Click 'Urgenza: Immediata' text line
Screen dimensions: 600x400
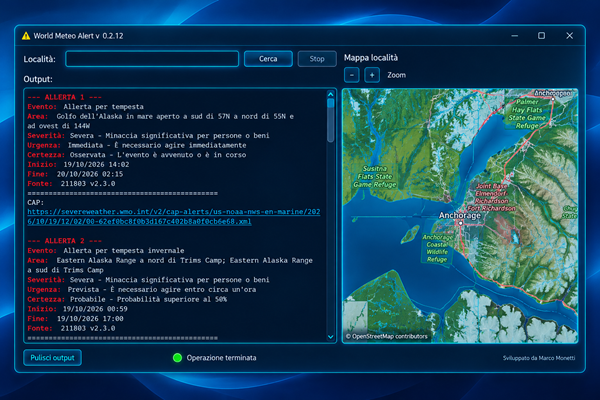tap(137, 145)
